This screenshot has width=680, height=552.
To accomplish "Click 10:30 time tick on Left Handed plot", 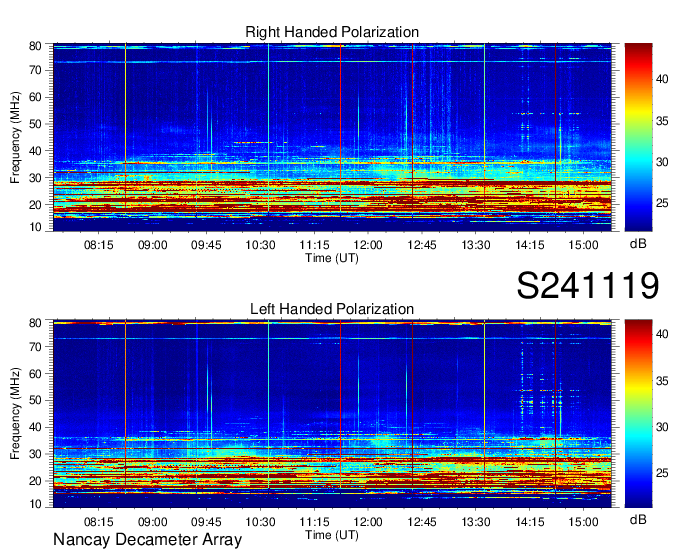I will tap(260, 522).
